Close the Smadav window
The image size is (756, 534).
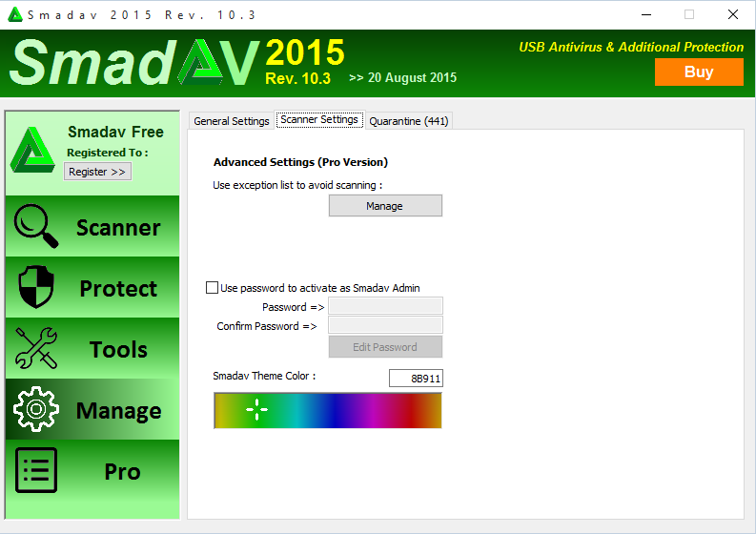click(733, 14)
